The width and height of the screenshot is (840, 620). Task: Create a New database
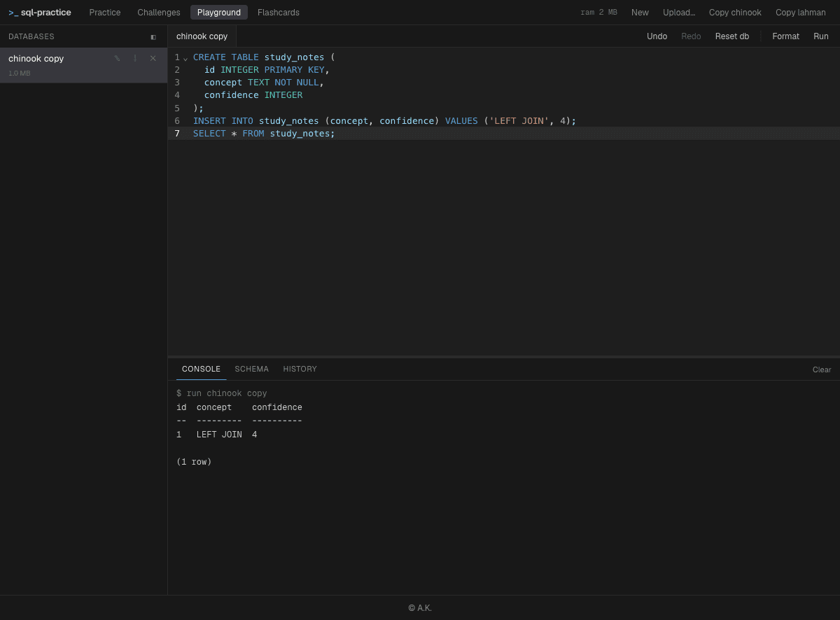[x=640, y=13]
